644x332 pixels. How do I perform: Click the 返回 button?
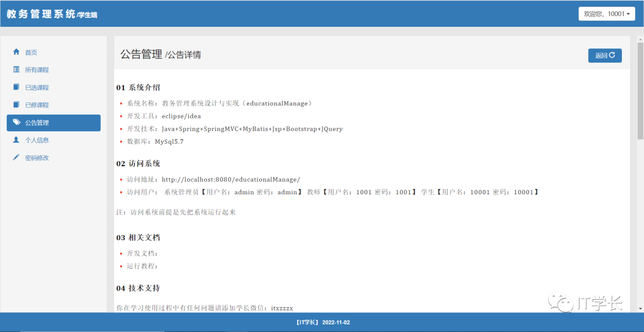coord(605,55)
